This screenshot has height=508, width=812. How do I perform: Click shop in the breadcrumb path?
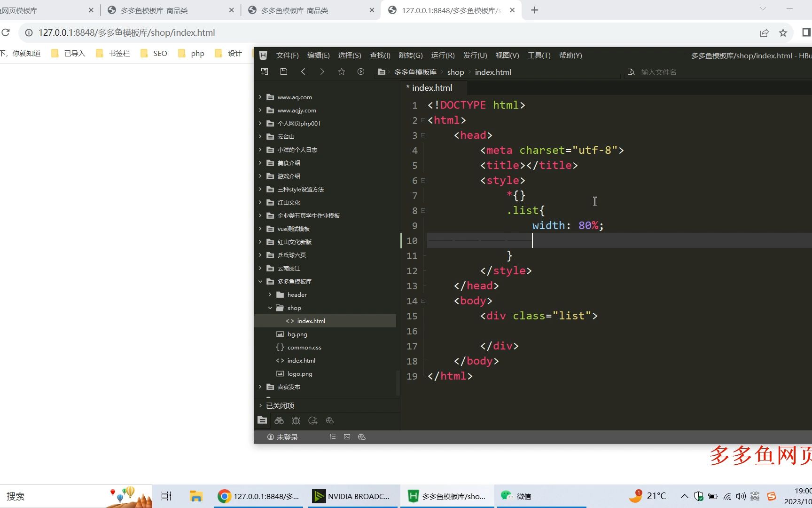point(455,72)
